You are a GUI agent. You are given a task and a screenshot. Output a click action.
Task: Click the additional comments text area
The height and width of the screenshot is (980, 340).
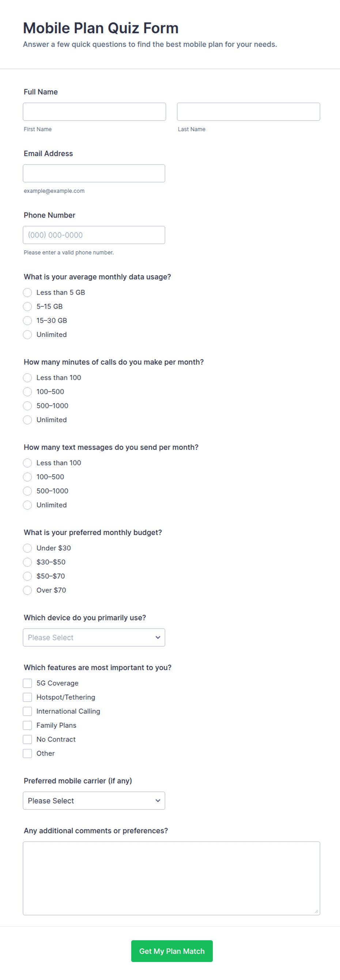pos(171,878)
